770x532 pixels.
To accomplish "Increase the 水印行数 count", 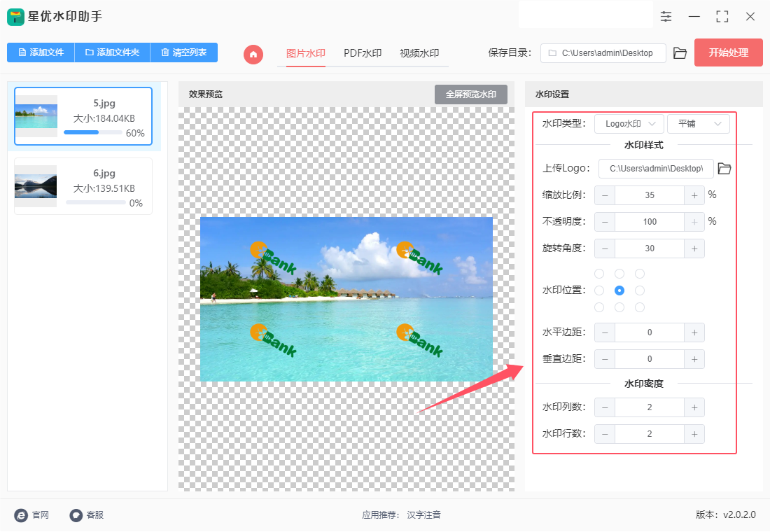I will pyautogui.click(x=694, y=434).
